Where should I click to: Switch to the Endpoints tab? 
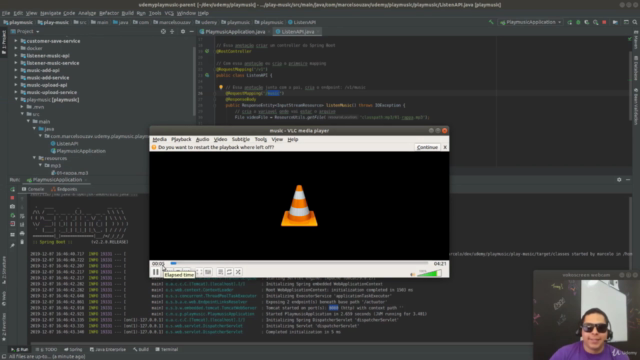[x=64, y=189]
